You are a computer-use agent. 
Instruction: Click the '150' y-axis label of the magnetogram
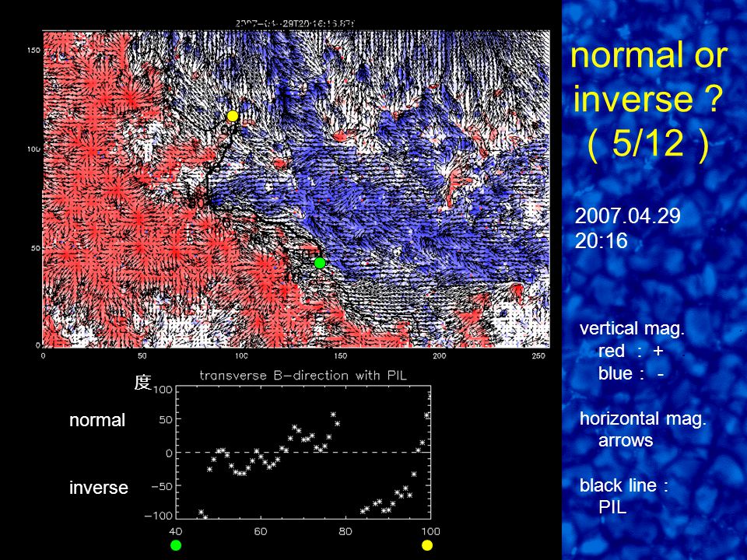coord(33,50)
